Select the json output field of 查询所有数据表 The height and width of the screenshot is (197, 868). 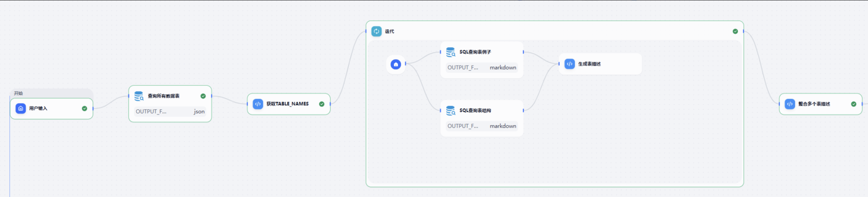coord(170,112)
